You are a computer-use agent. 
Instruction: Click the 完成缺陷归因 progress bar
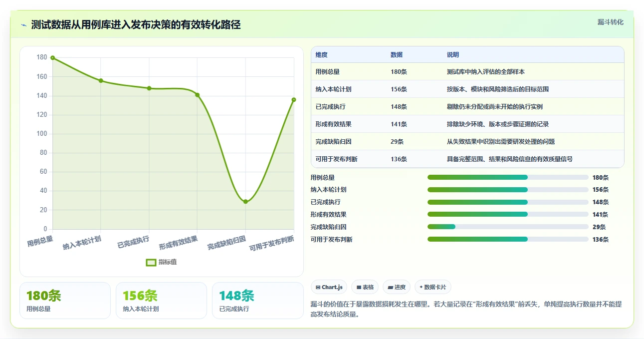pos(508,227)
